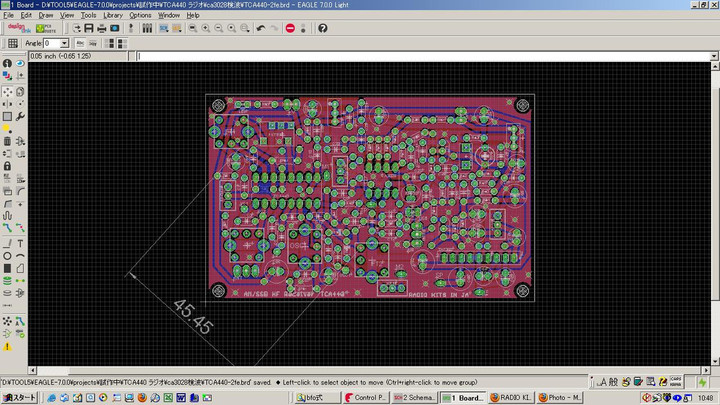Click the Zoom in magnifier icon

[x=205, y=28]
